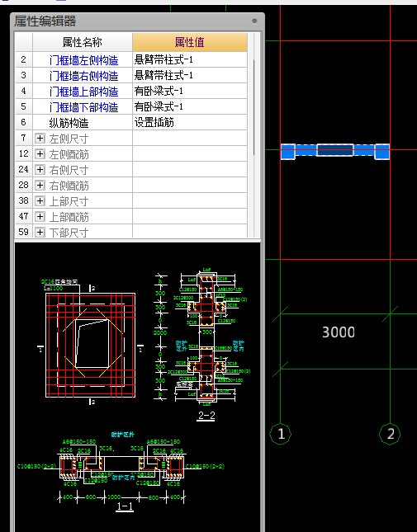
Task: Edit 有卧梁式-1 value in row 4
Action: (x=190, y=91)
